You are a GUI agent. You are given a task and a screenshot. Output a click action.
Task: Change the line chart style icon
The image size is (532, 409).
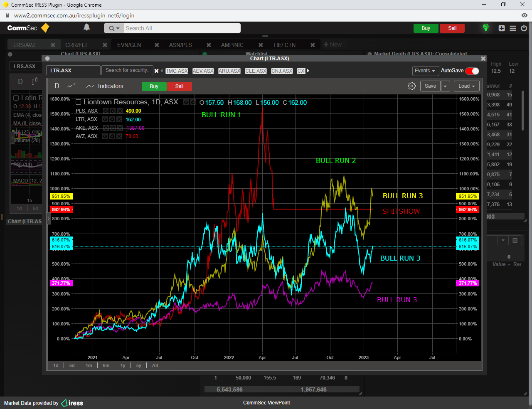(71, 86)
